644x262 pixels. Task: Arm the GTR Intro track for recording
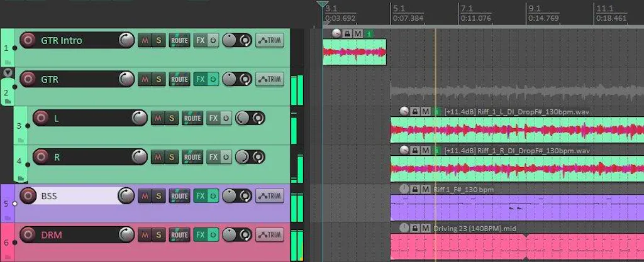pos(28,41)
